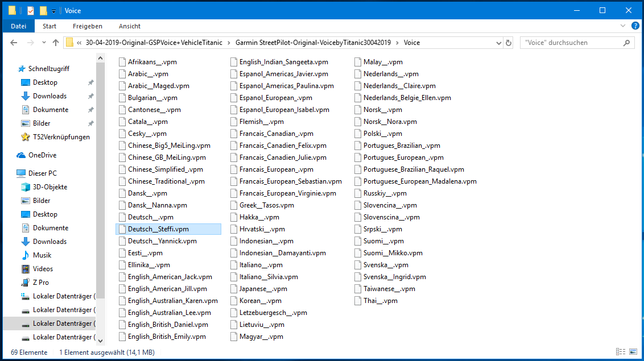This screenshot has width=644, height=361.
Task: Open address bar history dropdown
Action: click(498, 43)
